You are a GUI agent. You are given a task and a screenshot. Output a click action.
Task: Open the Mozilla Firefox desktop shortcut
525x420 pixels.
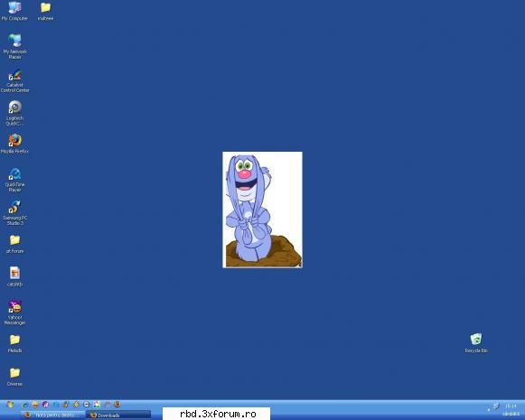point(14,144)
